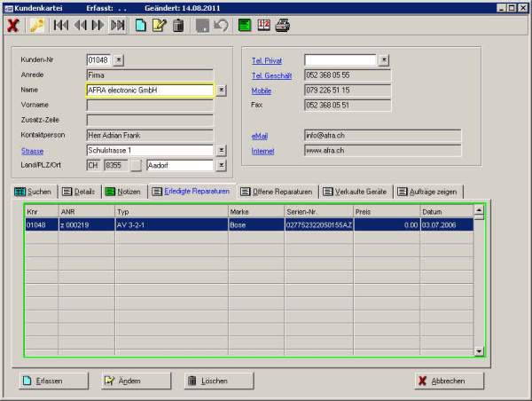
Task: Open the Verkaufte Geräte tab
Action: click(356, 192)
